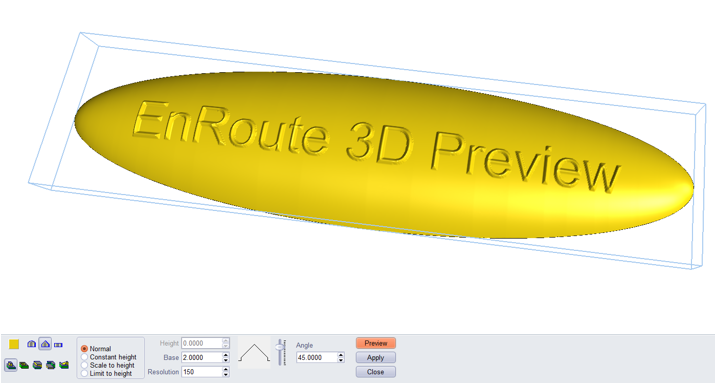Choose the fourth relief application mode icon

pyautogui.click(x=51, y=365)
